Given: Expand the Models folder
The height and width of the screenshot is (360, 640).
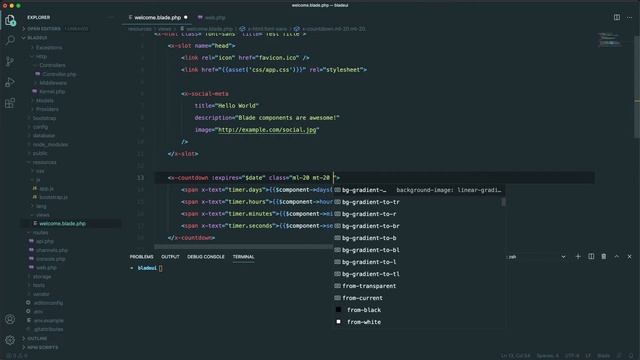Looking at the screenshot, I should 44,100.
